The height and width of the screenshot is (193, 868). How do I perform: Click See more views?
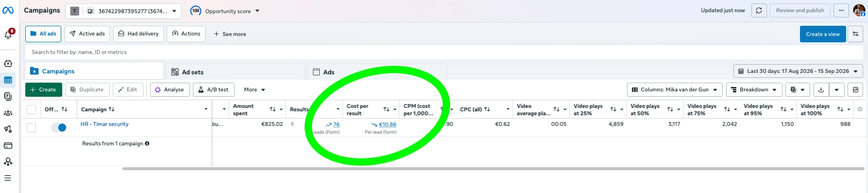pyautogui.click(x=230, y=34)
